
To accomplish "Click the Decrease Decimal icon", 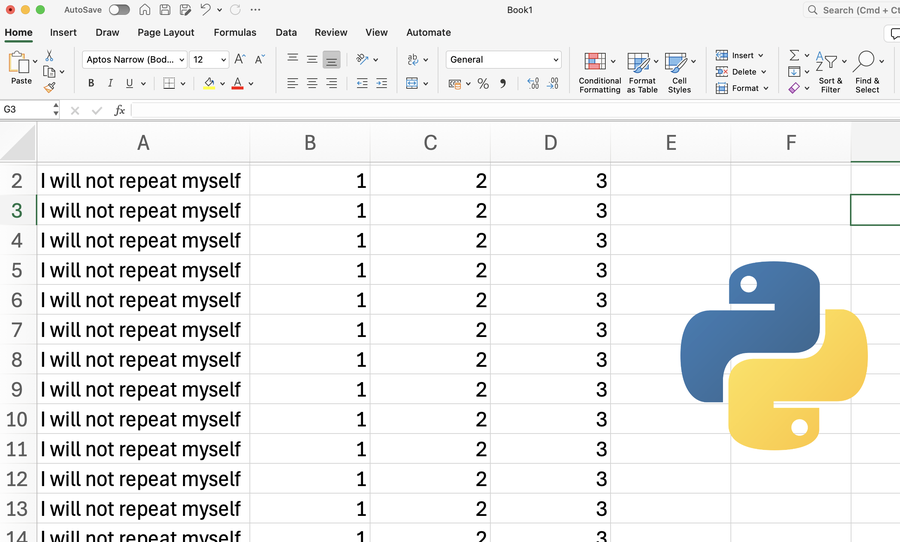I will [x=553, y=84].
